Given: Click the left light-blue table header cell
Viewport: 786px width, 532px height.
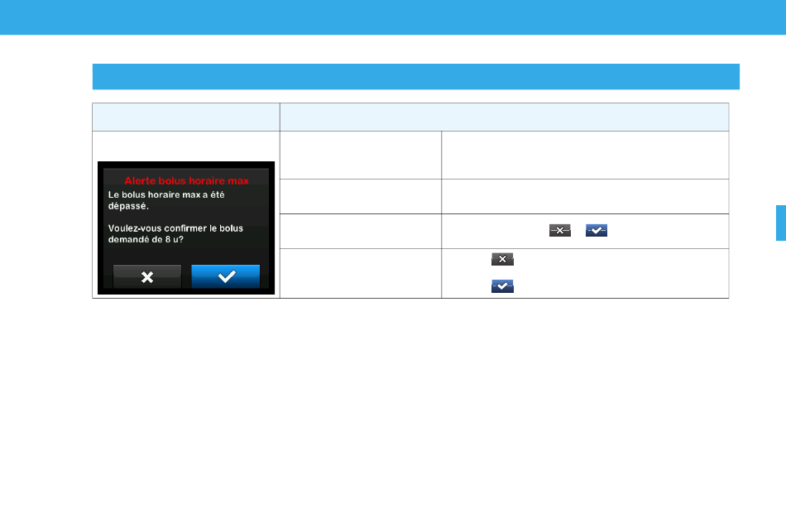Looking at the screenshot, I should point(185,117).
